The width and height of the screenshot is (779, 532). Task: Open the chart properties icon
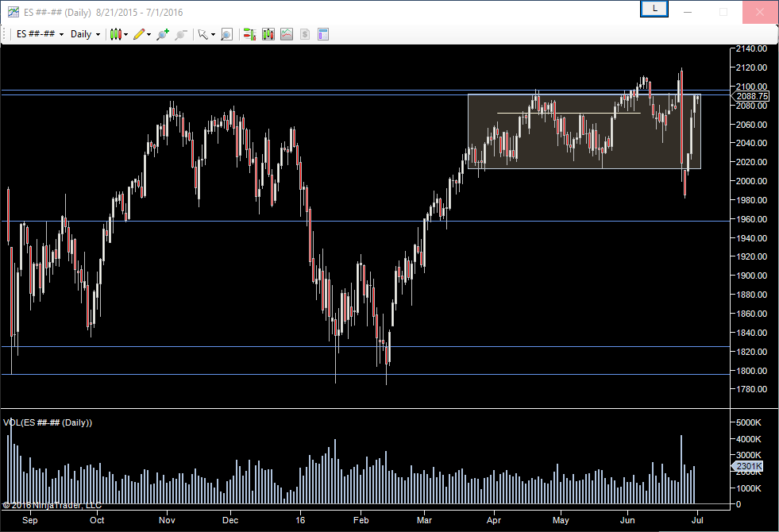(323, 34)
